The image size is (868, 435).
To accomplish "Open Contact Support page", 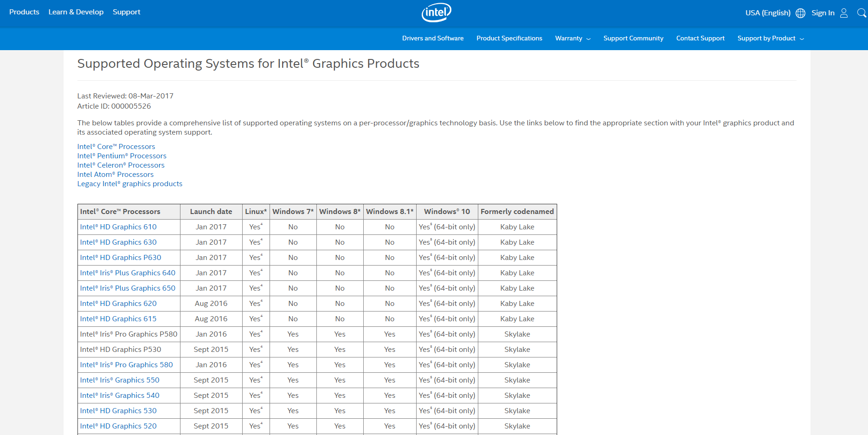I will (x=701, y=39).
